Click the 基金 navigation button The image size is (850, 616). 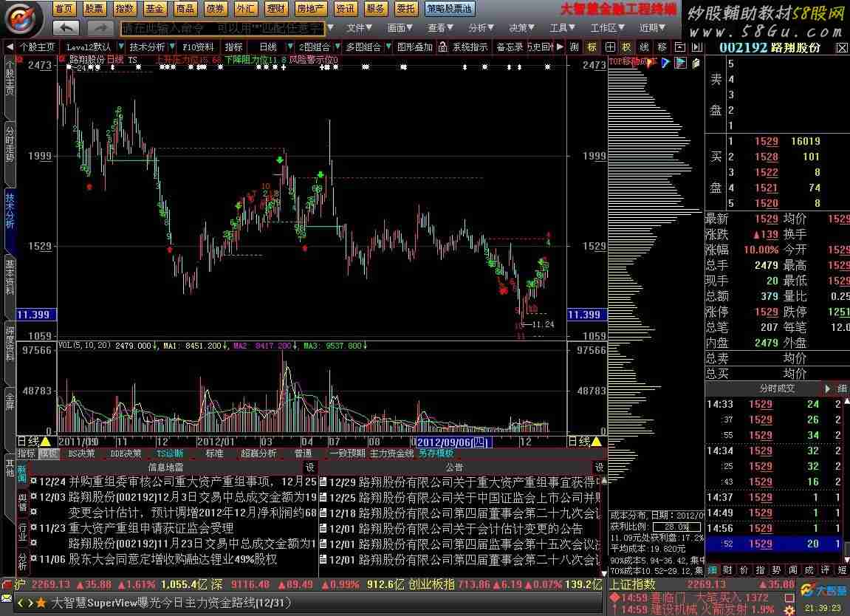(154, 9)
